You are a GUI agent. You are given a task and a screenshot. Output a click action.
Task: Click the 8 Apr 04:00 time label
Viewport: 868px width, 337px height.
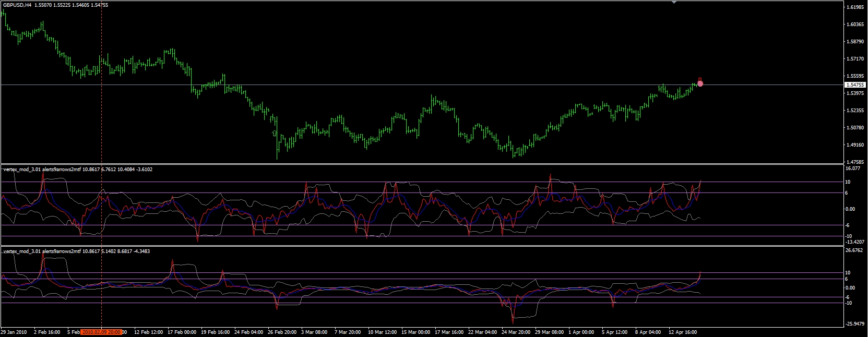click(x=648, y=332)
